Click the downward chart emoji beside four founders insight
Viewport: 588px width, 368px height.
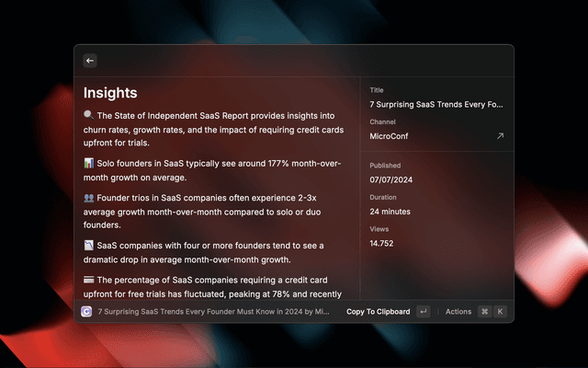pos(88,246)
